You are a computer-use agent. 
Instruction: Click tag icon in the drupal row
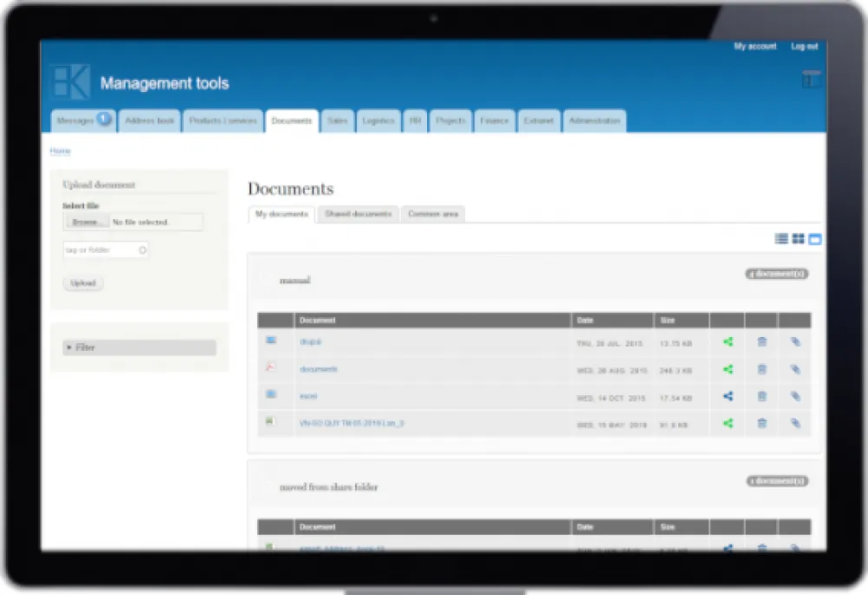click(795, 342)
